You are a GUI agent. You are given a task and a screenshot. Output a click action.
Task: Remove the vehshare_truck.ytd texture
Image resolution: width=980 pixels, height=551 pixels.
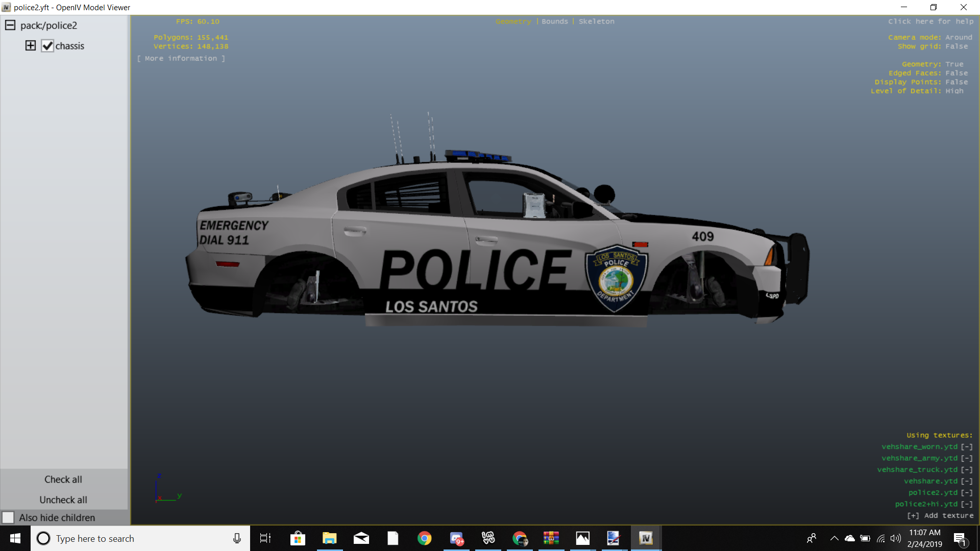967,470
